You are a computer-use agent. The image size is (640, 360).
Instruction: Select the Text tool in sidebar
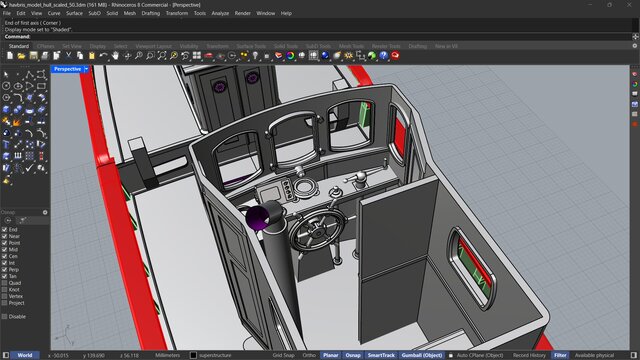pyautogui.click(x=6, y=144)
